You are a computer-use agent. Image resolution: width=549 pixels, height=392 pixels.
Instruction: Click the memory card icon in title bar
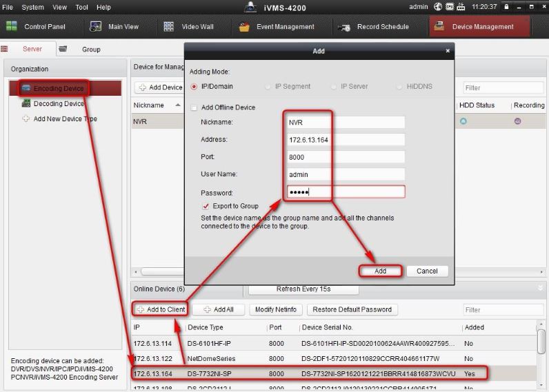point(450,7)
